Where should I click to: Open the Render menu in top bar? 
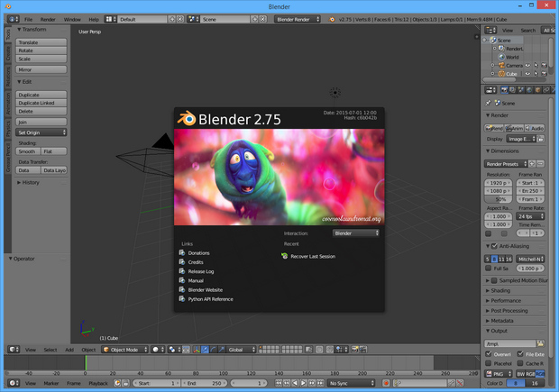pos(48,19)
